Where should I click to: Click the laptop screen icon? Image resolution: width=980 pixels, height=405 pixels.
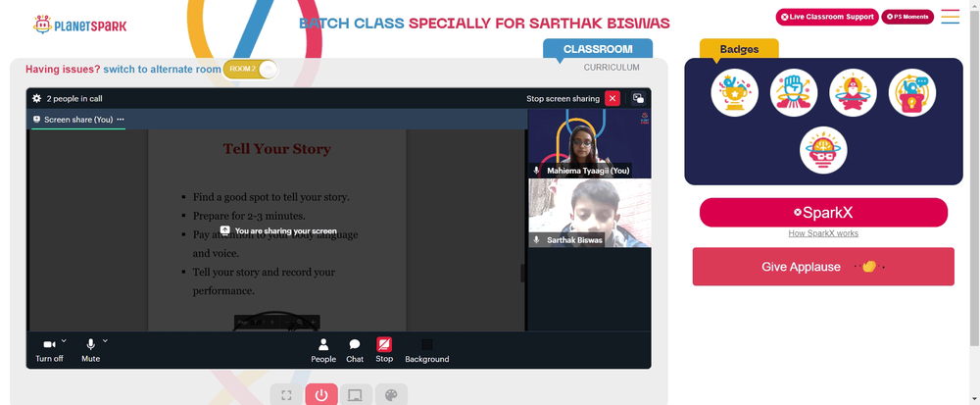355,395
